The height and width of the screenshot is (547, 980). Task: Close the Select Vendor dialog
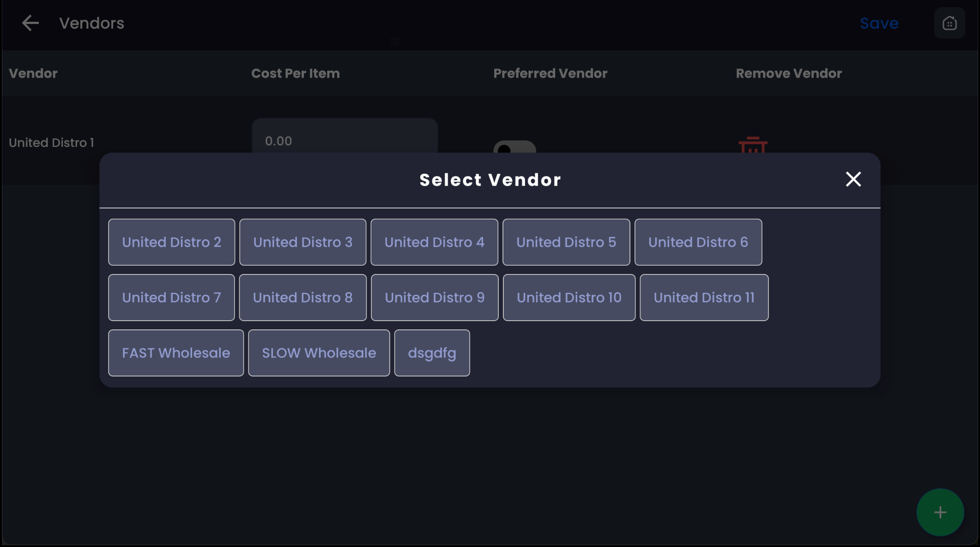(x=853, y=179)
